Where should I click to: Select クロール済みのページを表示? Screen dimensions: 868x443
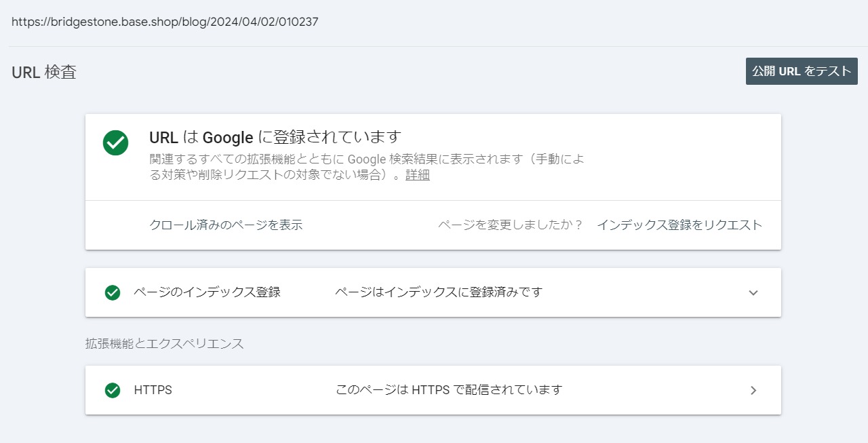click(226, 225)
